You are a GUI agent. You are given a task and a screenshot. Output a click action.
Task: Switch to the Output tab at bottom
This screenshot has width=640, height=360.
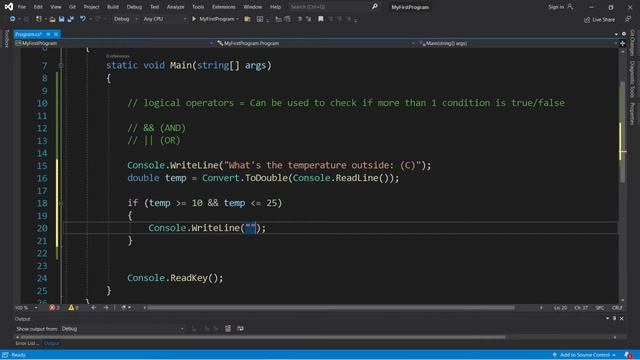(51, 343)
